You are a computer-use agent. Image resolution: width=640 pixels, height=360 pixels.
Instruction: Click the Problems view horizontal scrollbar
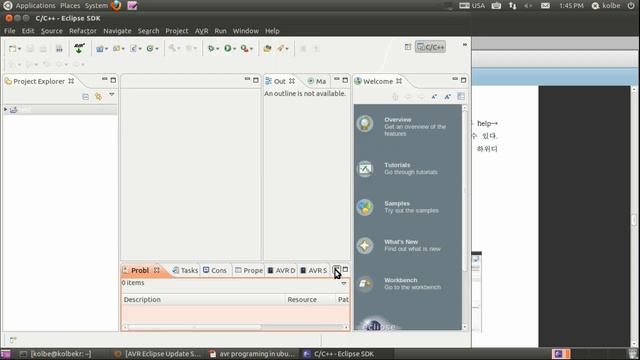coord(236,327)
